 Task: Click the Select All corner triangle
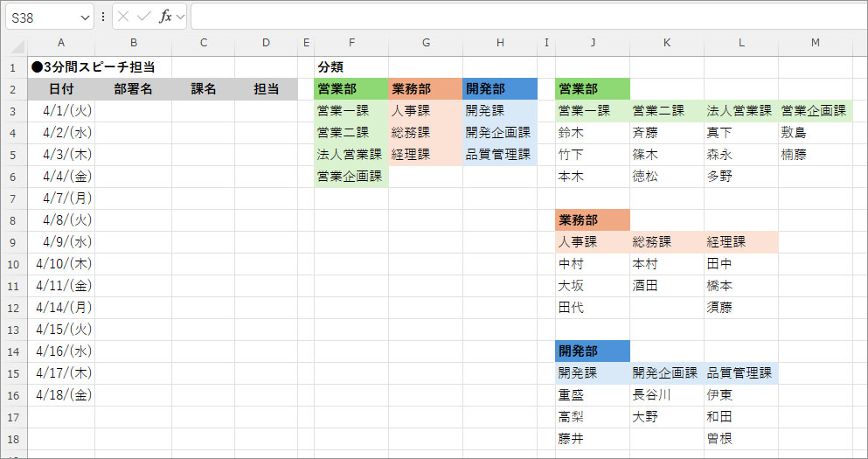point(17,46)
